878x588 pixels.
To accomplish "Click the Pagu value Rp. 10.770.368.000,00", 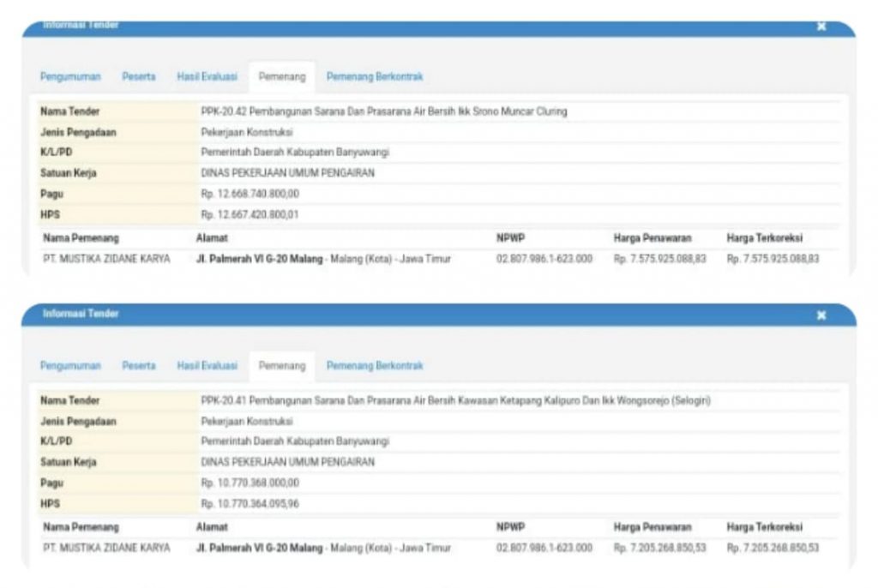I will click(250, 483).
